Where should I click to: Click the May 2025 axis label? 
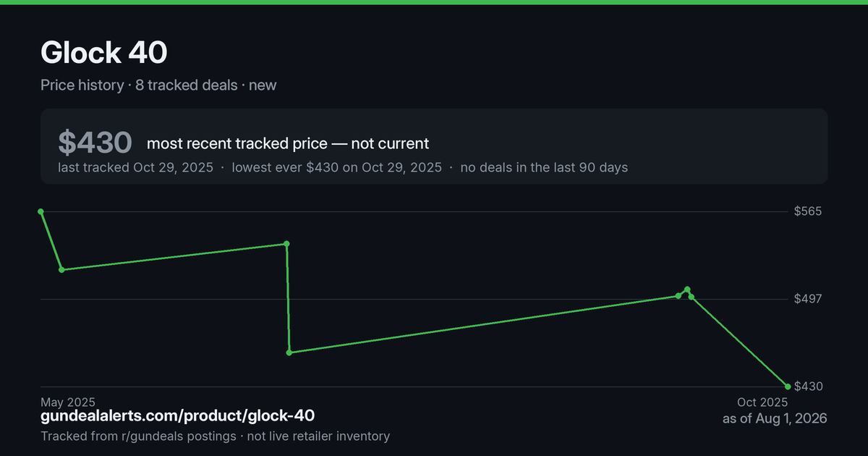pyautogui.click(x=68, y=402)
